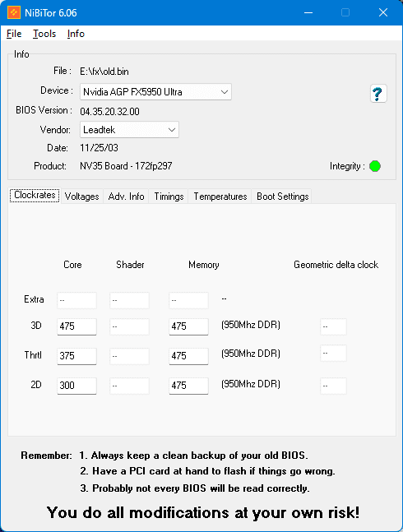403x532 pixels.
Task: Click the Thrtl Memory clock field
Action: click(x=188, y=356)
